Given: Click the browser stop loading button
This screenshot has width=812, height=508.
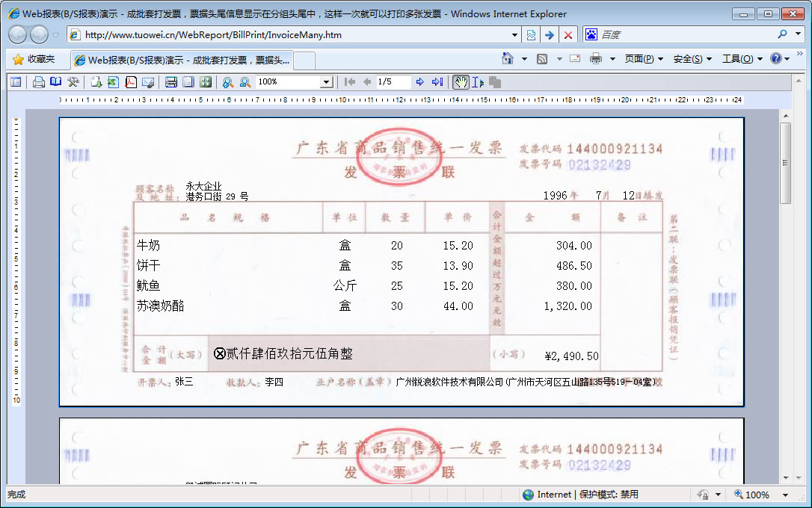Looking at the screenshot, I should pos(568,35).
